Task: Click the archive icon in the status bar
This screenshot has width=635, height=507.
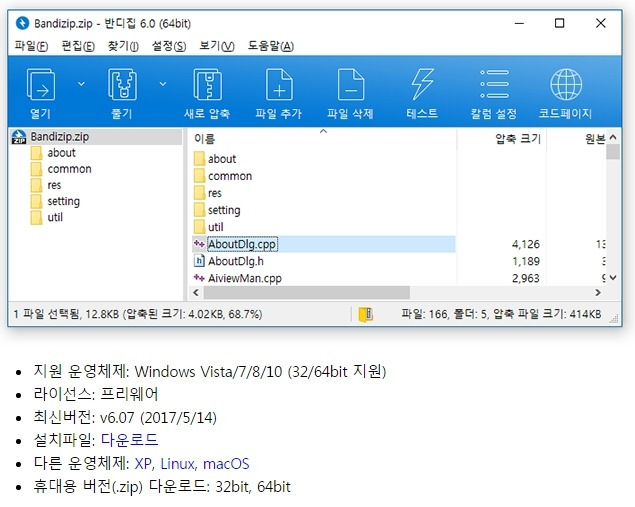Action: tap(366, 315)
